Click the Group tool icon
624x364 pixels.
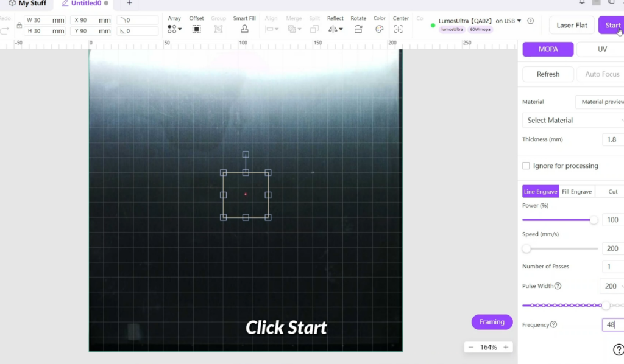[218, 29]
